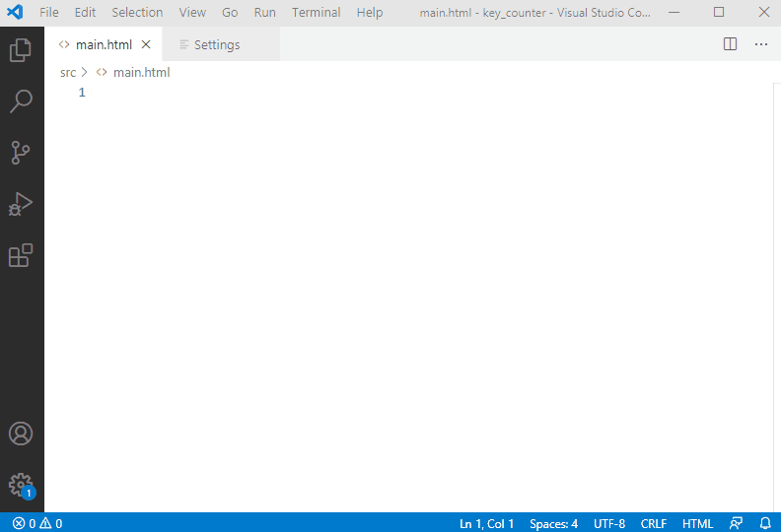Click Ln 1, Col 1 go-to-line indicator

click(486, 523)
